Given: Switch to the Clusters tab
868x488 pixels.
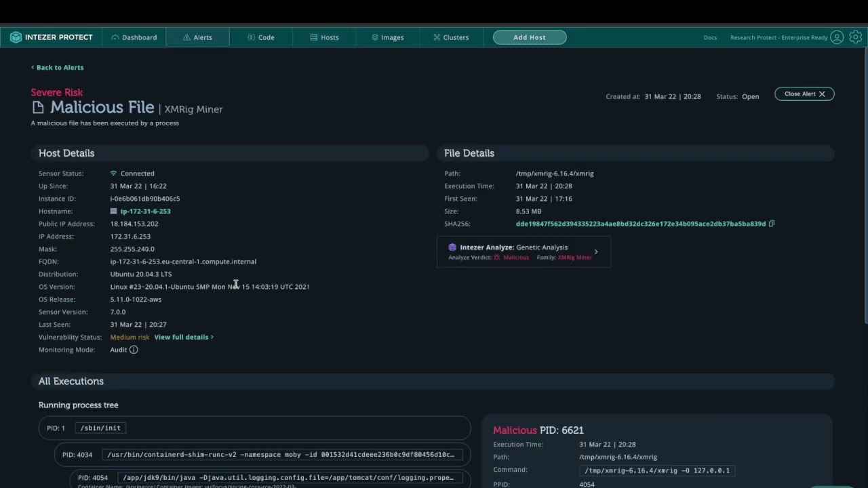Looking at the screenshot, I should [x=451, y=37].
